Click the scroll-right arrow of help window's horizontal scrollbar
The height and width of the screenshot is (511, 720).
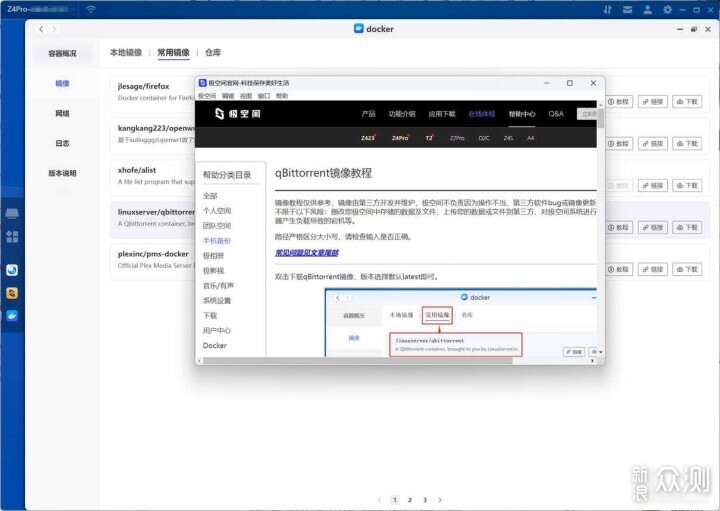click(593, 361)
